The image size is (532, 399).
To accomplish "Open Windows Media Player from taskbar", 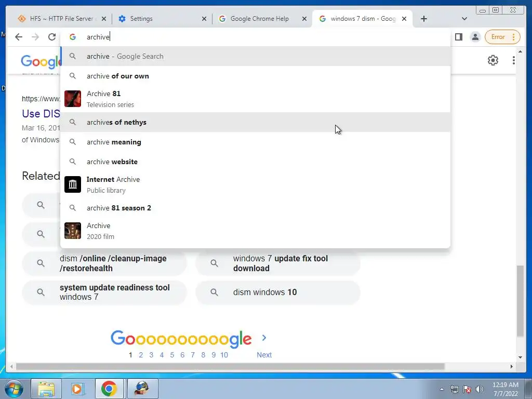I will 77,389.
